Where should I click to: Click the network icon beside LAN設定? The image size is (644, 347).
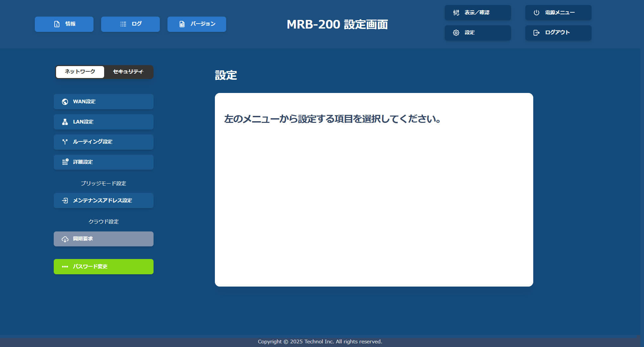pos(65,122)
